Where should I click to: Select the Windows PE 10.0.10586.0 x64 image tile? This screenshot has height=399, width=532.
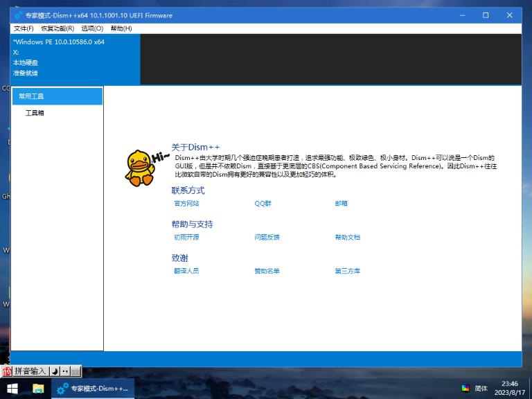click(x=75, y=59)
